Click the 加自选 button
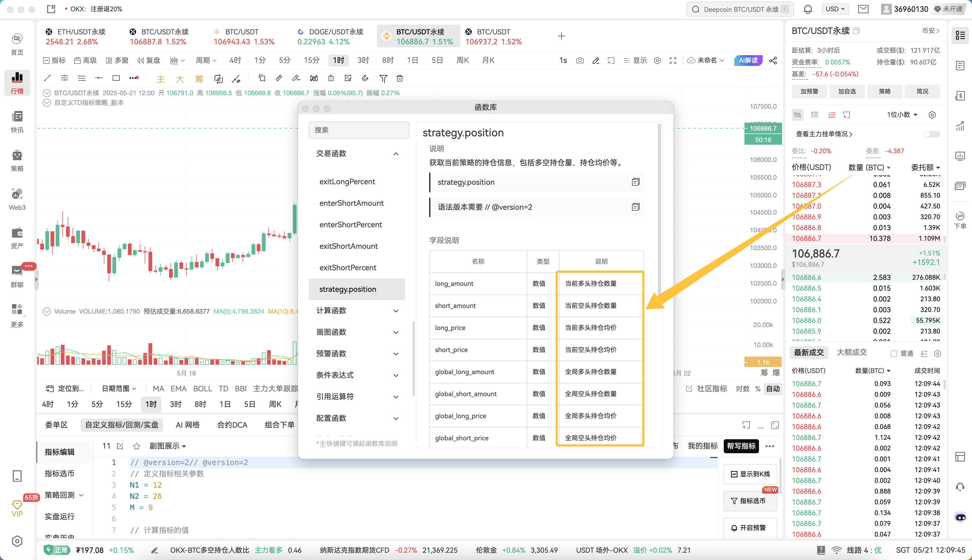 pyautogui.click(x=847, y=91)
